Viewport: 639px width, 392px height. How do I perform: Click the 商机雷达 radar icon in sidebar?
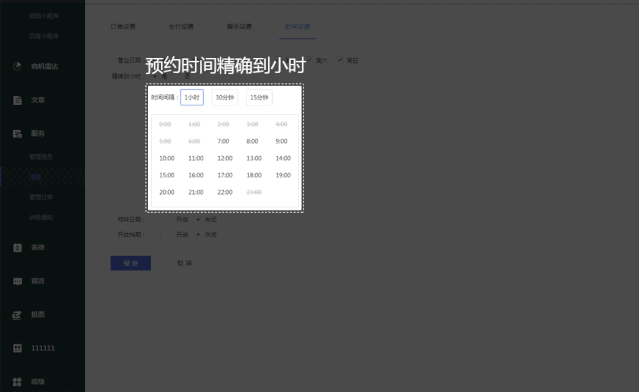17,66
